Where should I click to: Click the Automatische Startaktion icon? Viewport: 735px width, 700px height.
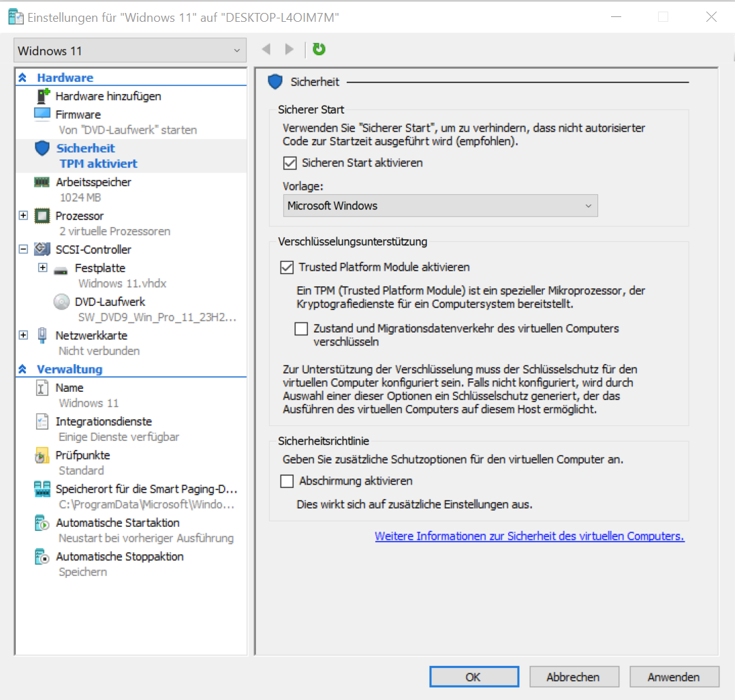[42, 523]
